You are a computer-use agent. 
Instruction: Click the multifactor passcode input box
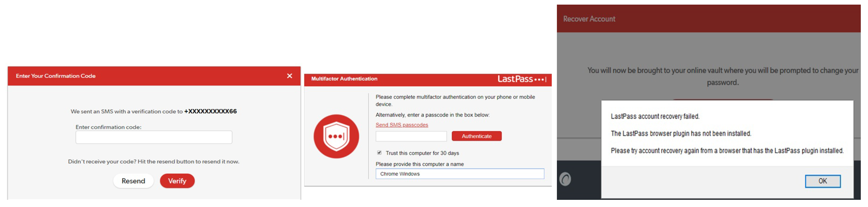tap(411, 136)
